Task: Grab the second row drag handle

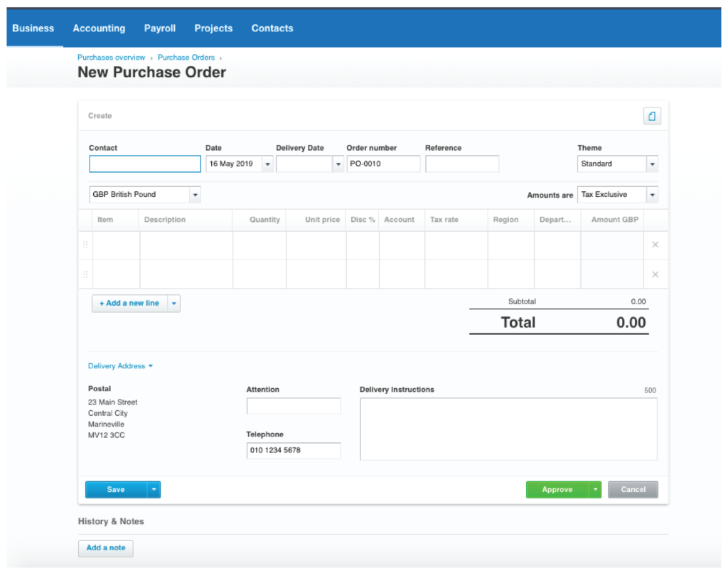Action: tap(85, 274)
